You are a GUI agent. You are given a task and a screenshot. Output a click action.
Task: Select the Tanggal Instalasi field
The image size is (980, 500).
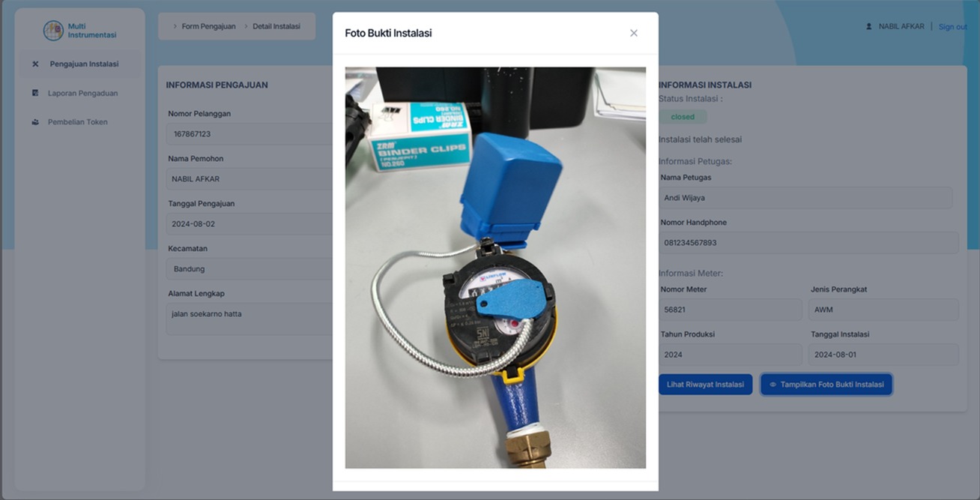pyautogui.click(x=883, y=355)
